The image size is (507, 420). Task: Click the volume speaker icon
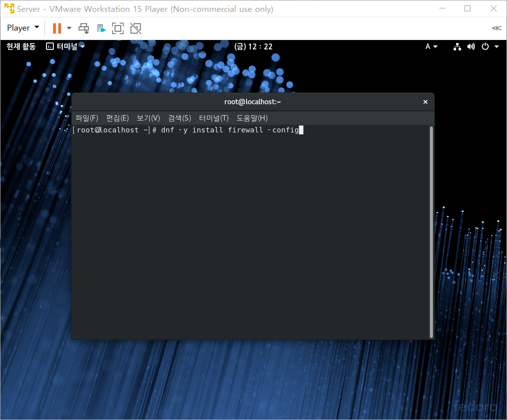(x=471, y=46)
